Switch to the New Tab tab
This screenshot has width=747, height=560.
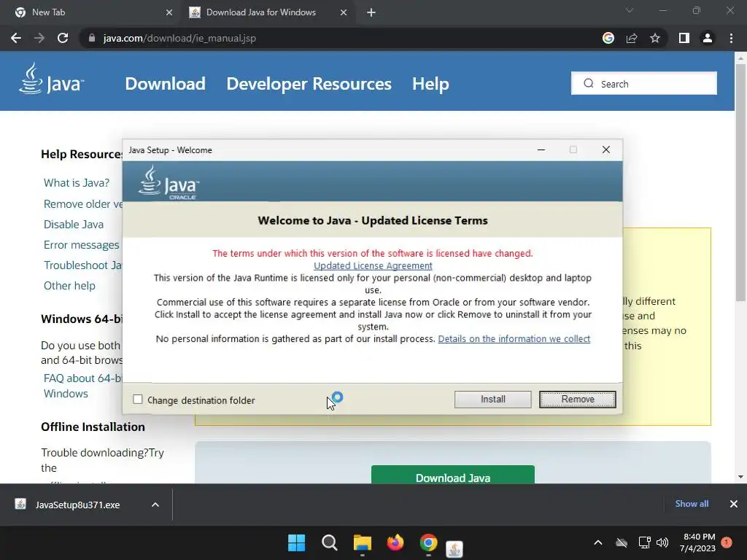pos(94,13)
